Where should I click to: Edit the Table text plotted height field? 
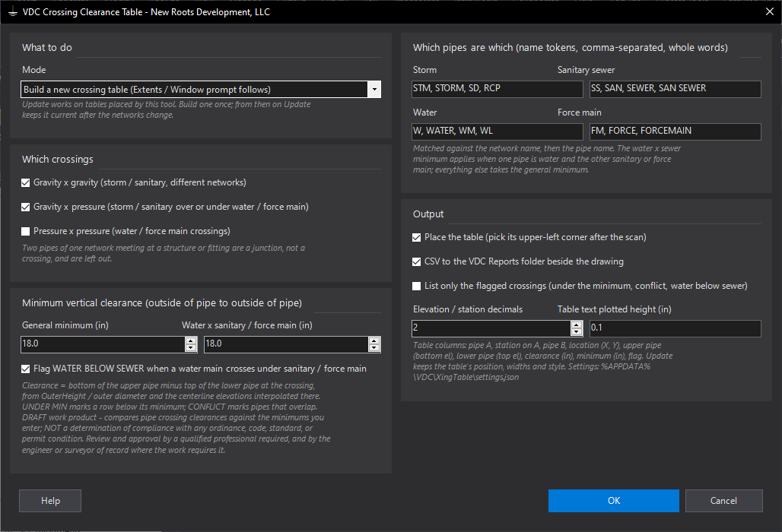[x=676, y=328]
